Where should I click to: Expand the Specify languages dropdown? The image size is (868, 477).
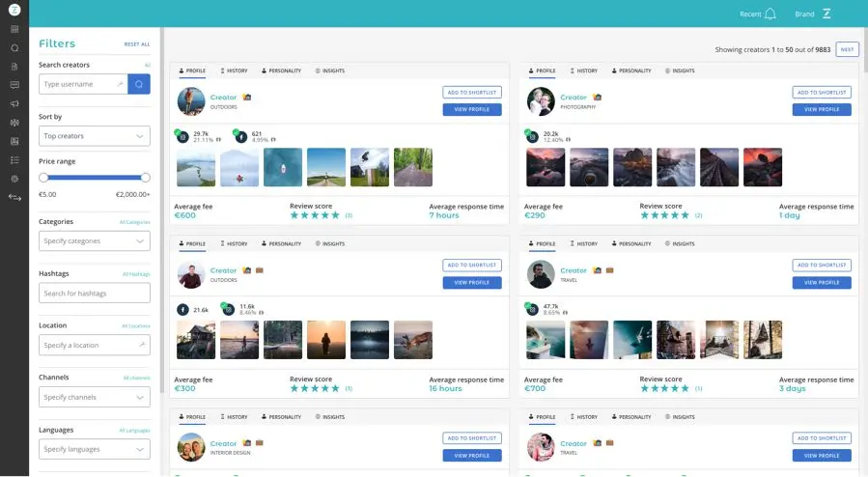point(94,449)
